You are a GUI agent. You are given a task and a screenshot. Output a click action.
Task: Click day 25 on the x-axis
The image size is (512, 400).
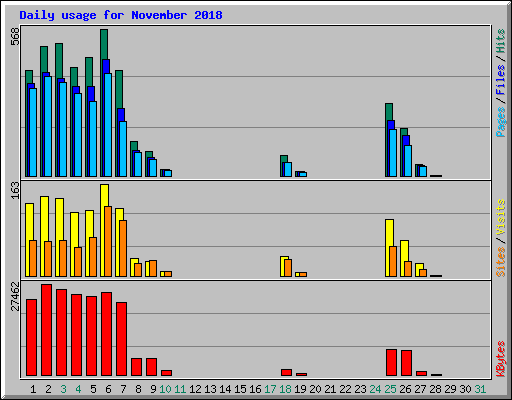pos(390,389)
